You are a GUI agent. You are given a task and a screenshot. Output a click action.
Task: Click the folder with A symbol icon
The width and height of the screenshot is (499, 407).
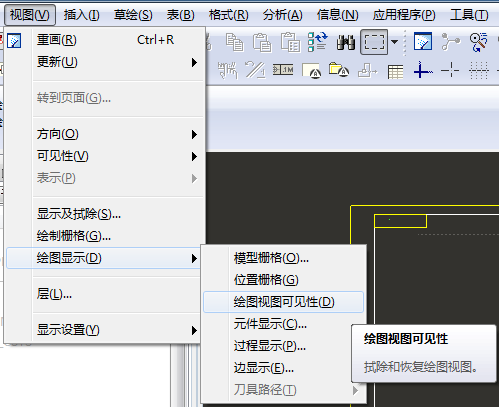[339, 70]
